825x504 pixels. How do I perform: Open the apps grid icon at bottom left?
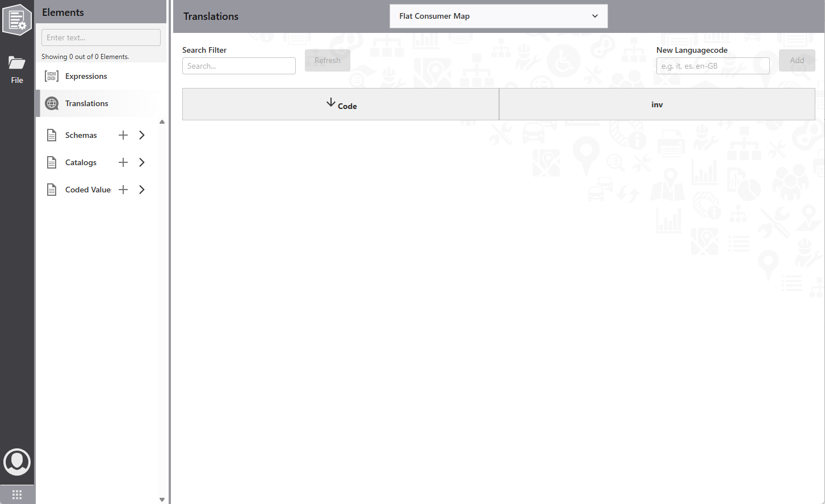coord(16,494)
